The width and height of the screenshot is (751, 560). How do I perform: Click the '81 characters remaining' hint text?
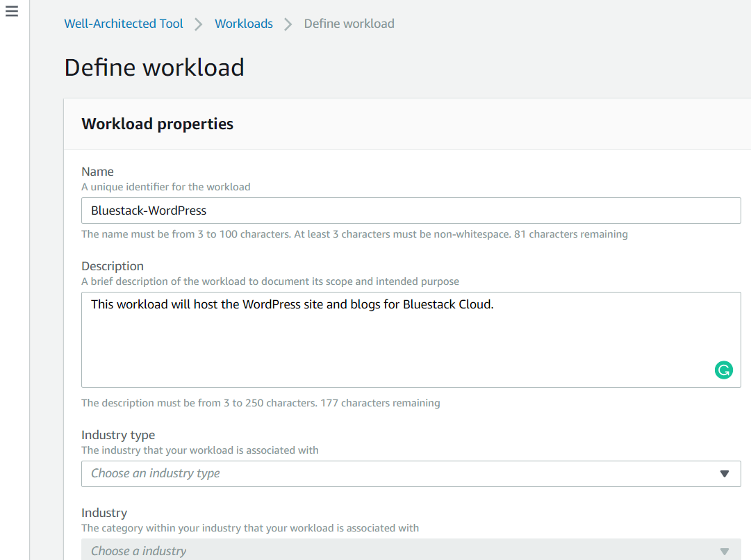[571, 234]
